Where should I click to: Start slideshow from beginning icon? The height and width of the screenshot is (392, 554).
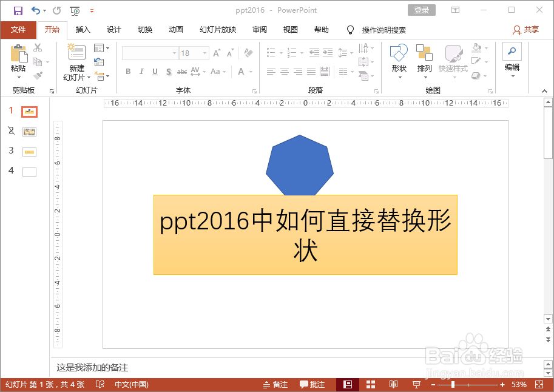pyautogui.click(x=75, y=11)
